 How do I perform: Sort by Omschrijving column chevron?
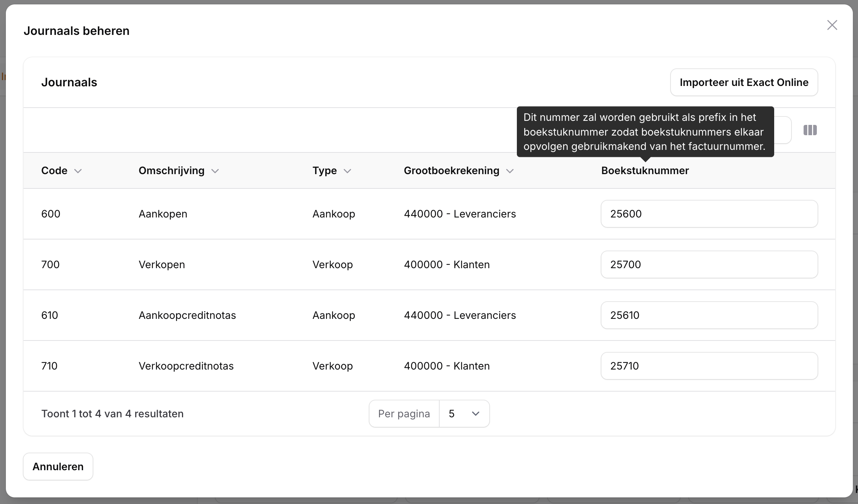point(215,171)
